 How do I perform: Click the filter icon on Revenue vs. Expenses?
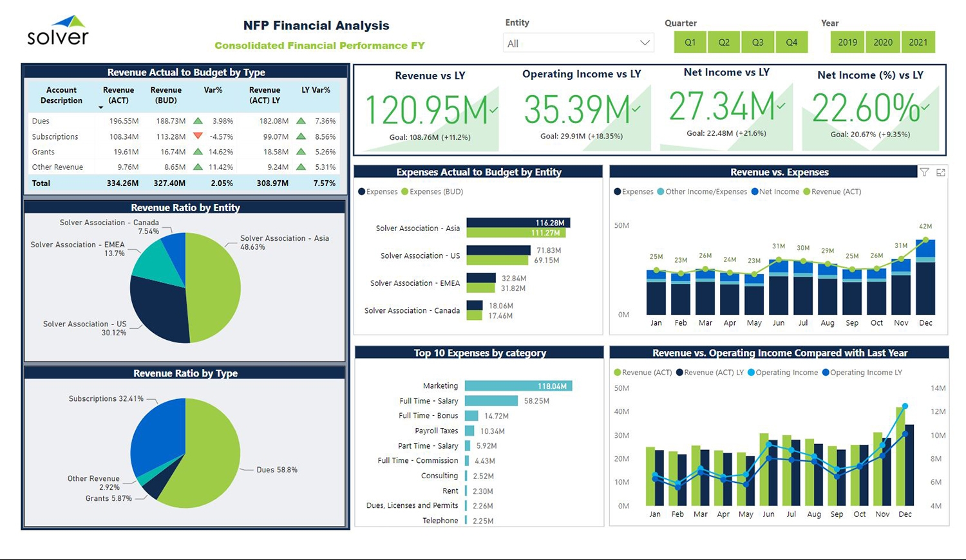coord(924,173)
